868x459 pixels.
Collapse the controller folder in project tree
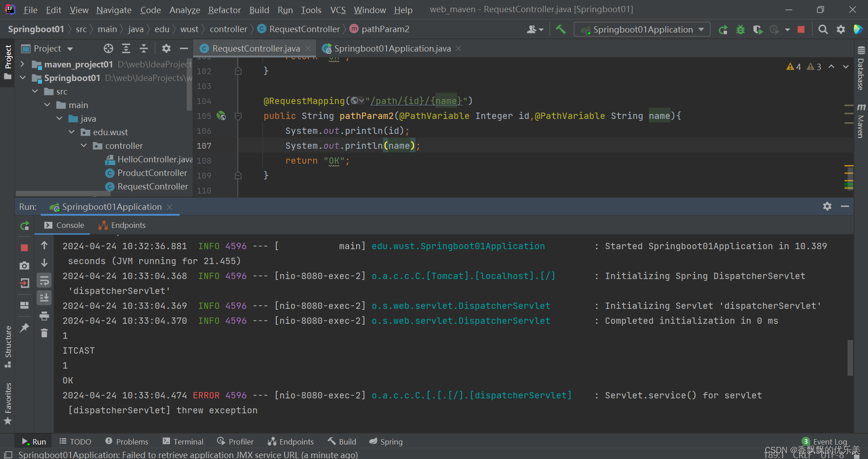[x=84, y=146]
